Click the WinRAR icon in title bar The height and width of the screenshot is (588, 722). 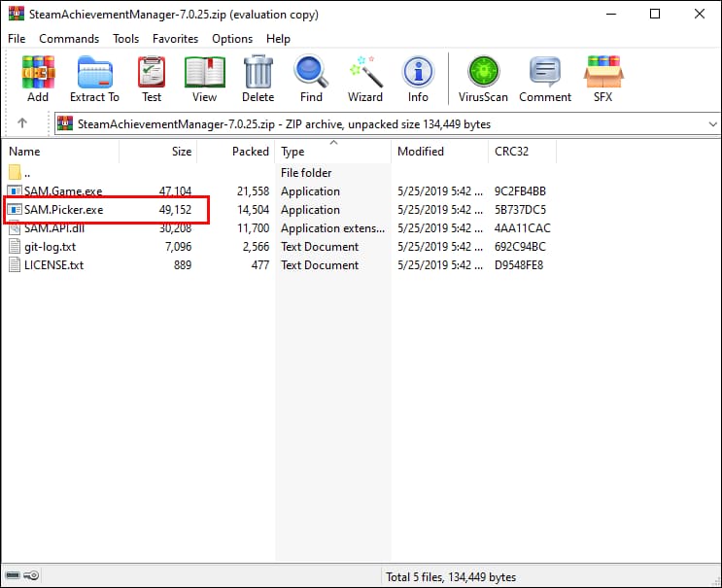pos(17,14)
